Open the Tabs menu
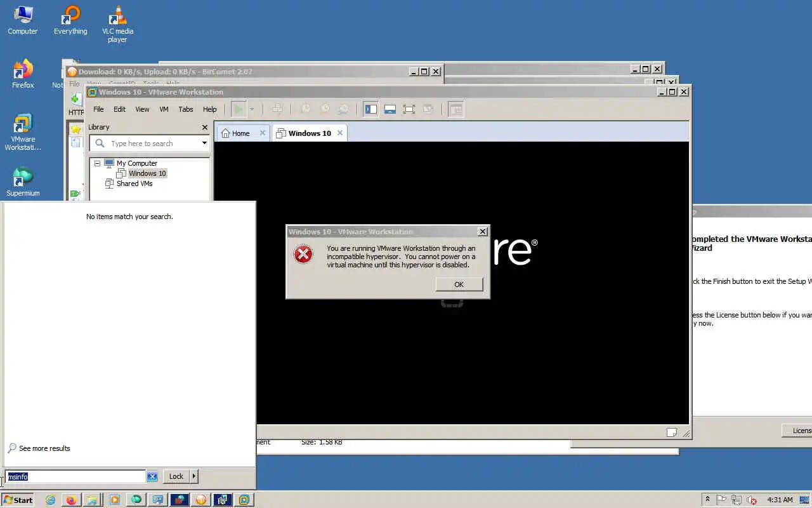 tap(186, 109)
